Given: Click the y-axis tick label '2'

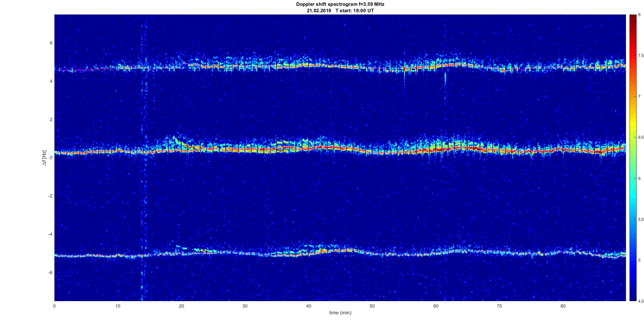Looking at the screenshot, I should [x=51, y=119].
